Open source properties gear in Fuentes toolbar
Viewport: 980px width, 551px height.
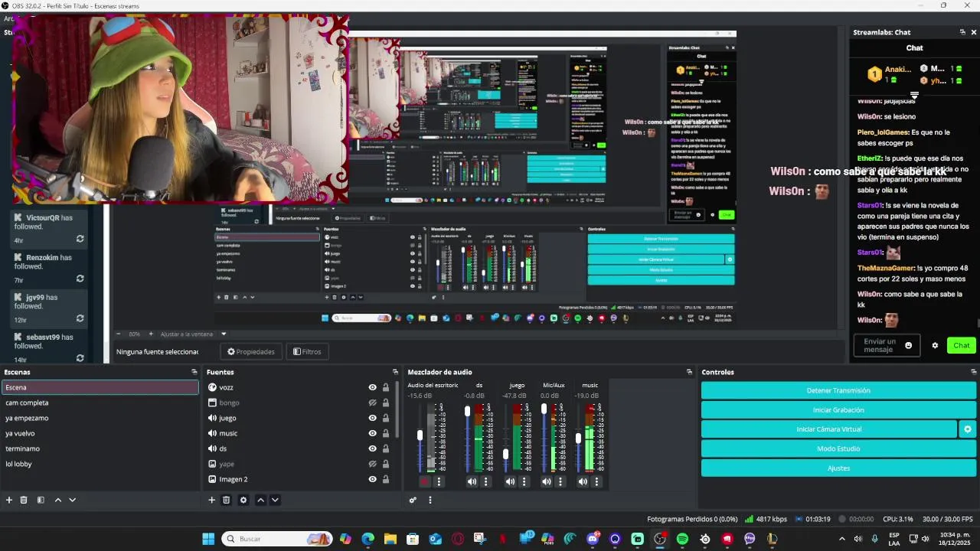[243, 500]
